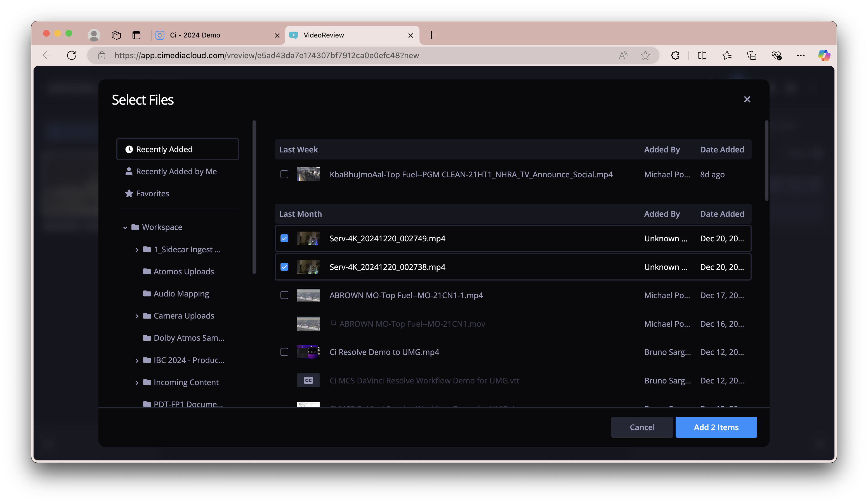Check the Ci Resolve Demo to UMG.mp4 checkbox
Image resolution: width=868 pixels, height=504 pixels.
click(x=284, y=352)
